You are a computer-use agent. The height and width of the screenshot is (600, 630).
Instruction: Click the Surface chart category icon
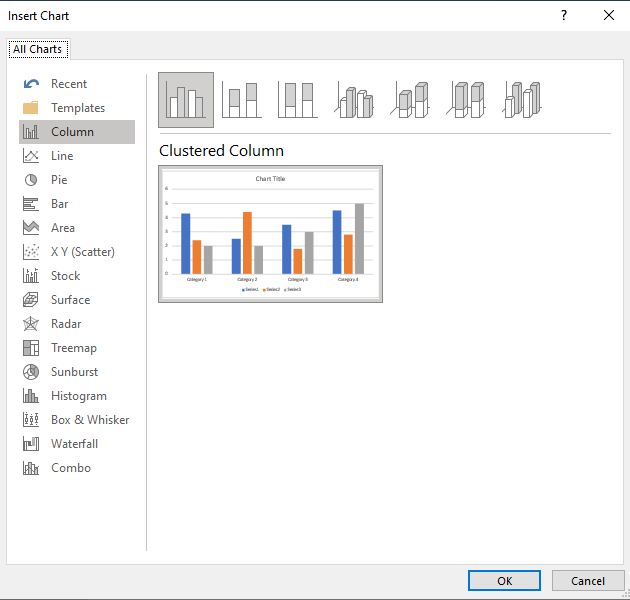tap(31, 300)
